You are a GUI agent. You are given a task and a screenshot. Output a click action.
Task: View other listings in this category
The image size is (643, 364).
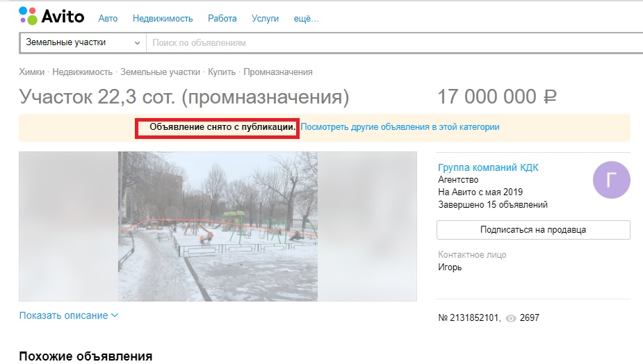[400, 128]
